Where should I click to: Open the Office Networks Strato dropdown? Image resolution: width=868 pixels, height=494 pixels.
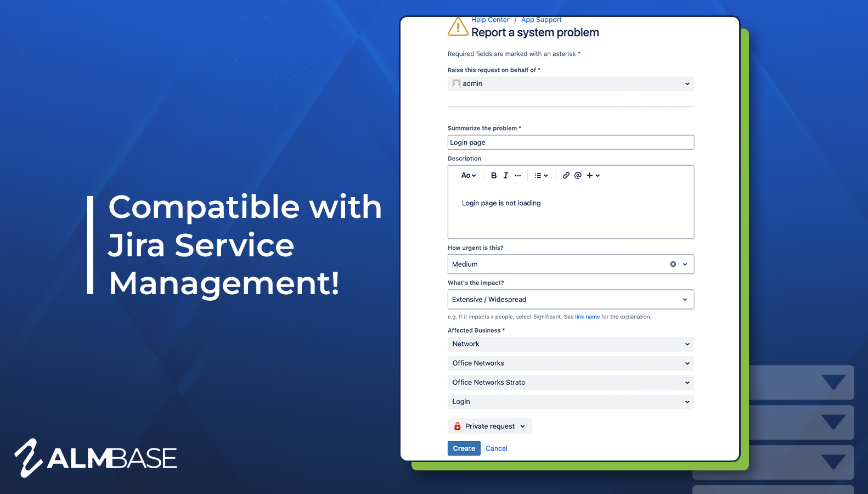(571, 383)
